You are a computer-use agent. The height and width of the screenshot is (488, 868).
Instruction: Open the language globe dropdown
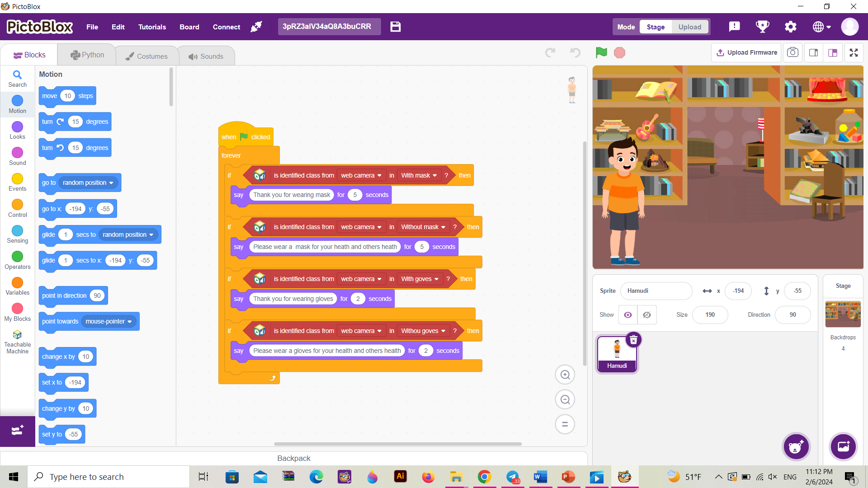pyautogui.click(x=821, y=27)
